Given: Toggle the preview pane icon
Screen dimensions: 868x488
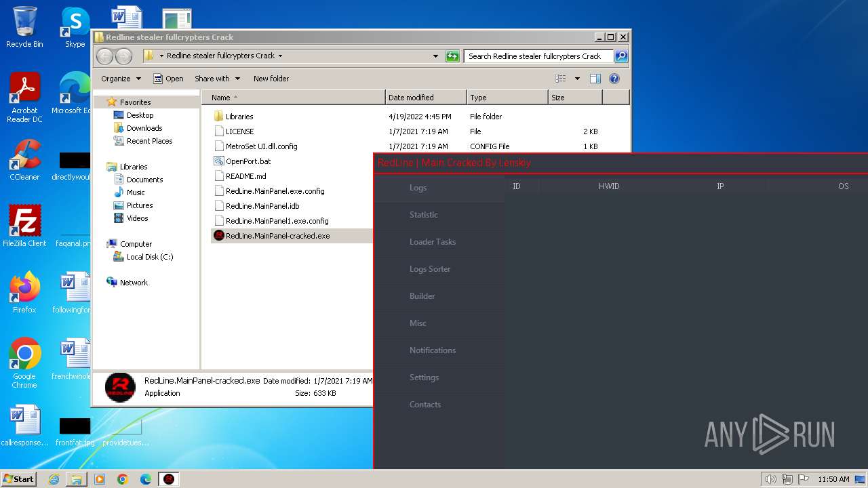Looking at the screenshot, I should coord(595,79).
